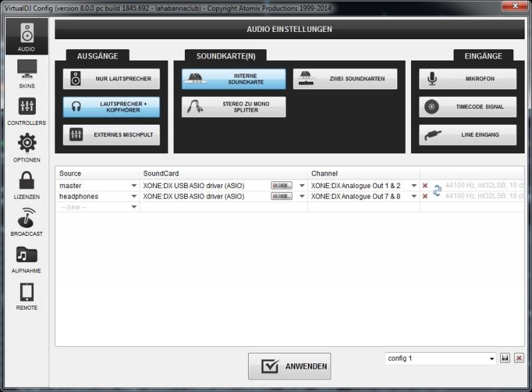Open channel dropdown for Analogue Out 1 & 2
Screen dimensions: 532x392
(414, 186)
